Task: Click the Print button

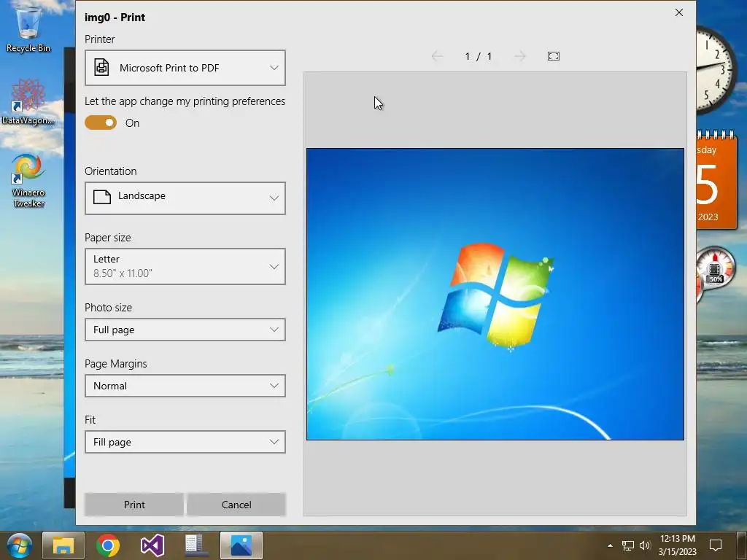Action: [134, 505]
